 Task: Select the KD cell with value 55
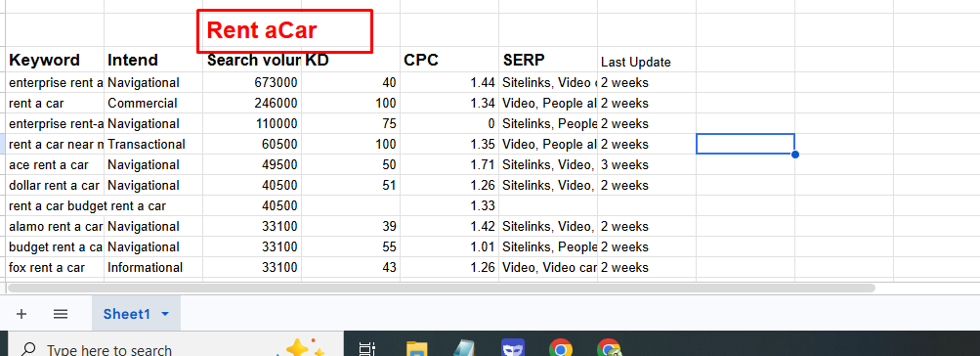click(x=351, y=247)
